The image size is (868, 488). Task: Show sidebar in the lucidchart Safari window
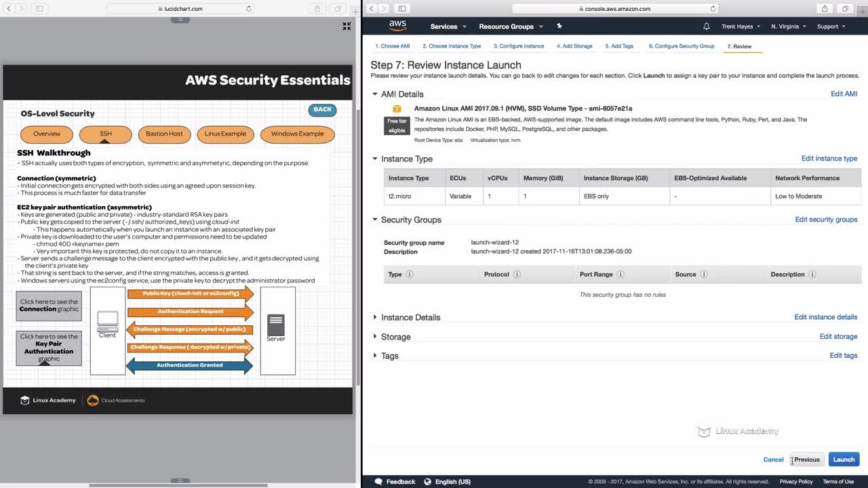click(x=39, y=9)
